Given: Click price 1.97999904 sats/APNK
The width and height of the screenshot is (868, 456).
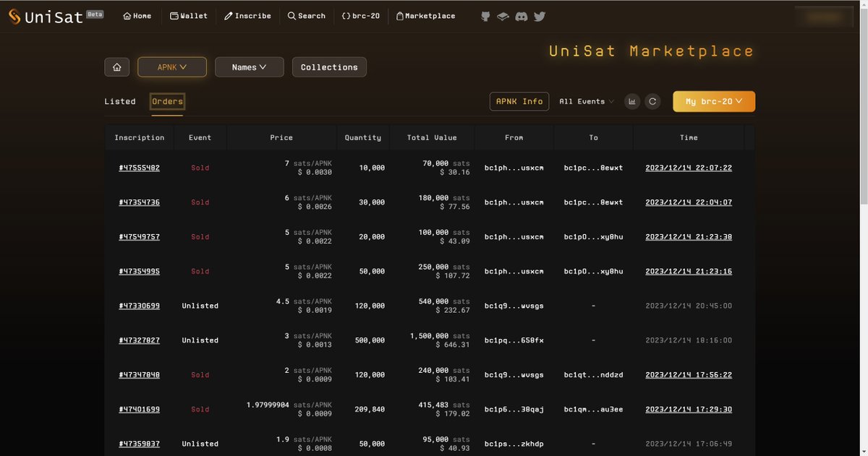Looking at the screenshot, I should click(x=289, y=405).
